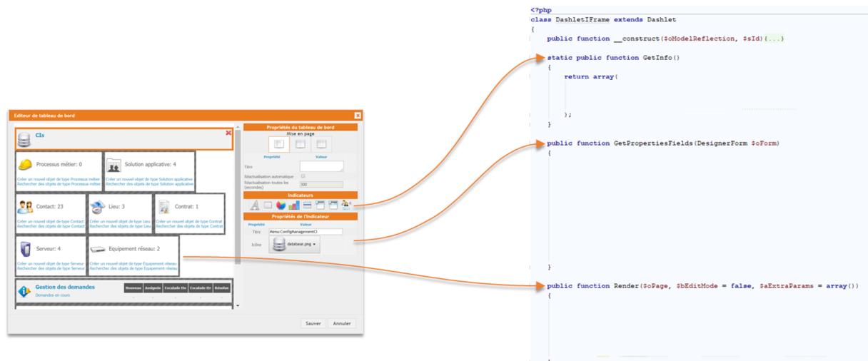The width and height of the screenshot is (868, 361).
Task: Choose the pie chart indicator
Action: (281, 205)
